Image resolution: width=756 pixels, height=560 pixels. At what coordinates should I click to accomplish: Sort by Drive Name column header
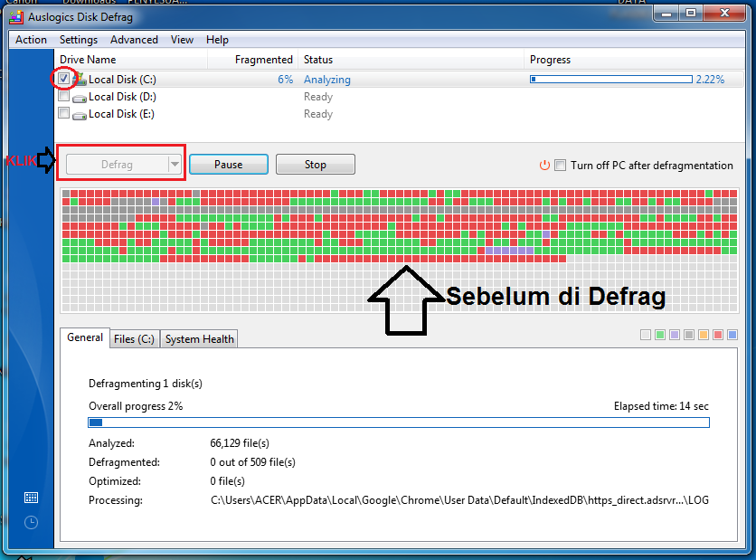pyautogui.click(x=130, y=60)
